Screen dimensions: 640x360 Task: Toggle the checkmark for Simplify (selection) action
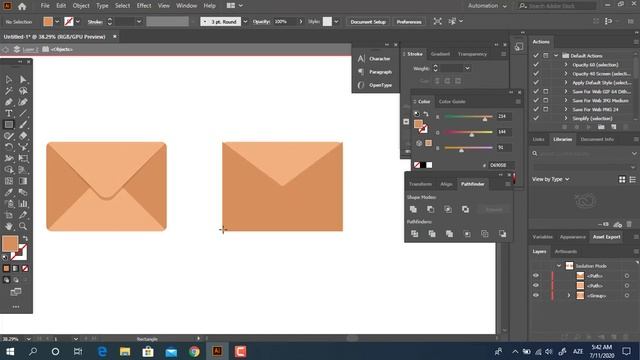(x=536, y=118)
